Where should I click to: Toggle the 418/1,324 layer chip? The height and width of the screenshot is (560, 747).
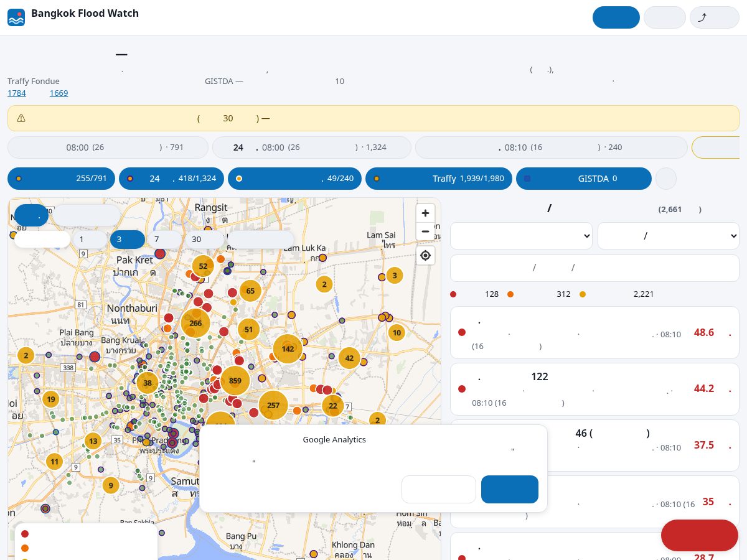[x=172, y=179]
